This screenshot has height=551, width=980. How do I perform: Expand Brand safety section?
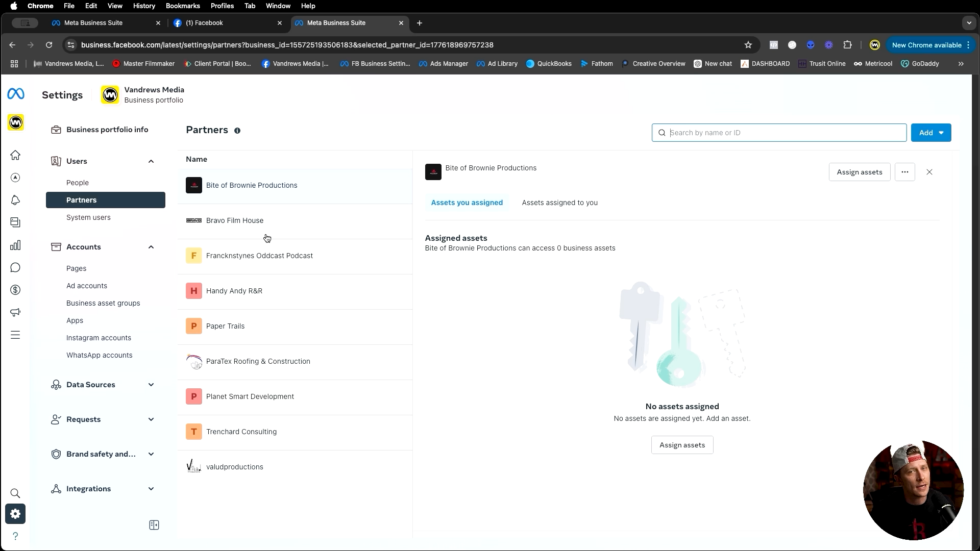(x=151, y=454)
